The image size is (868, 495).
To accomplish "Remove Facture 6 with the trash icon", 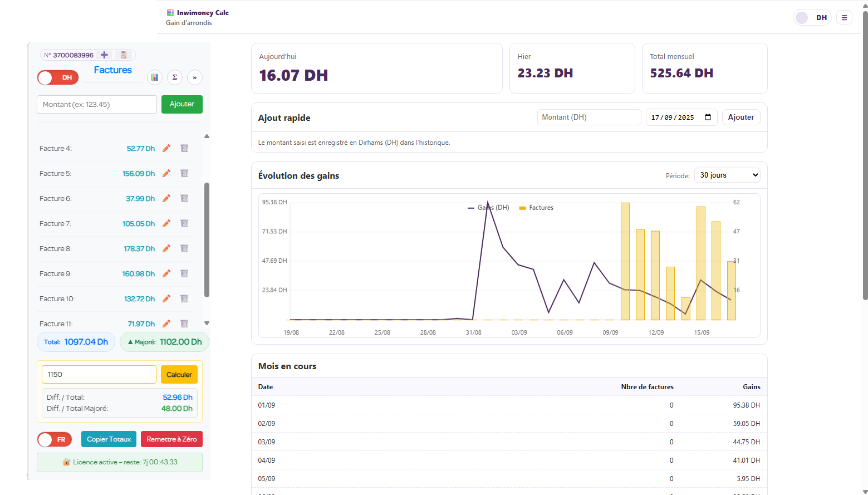I will (184, 199).
